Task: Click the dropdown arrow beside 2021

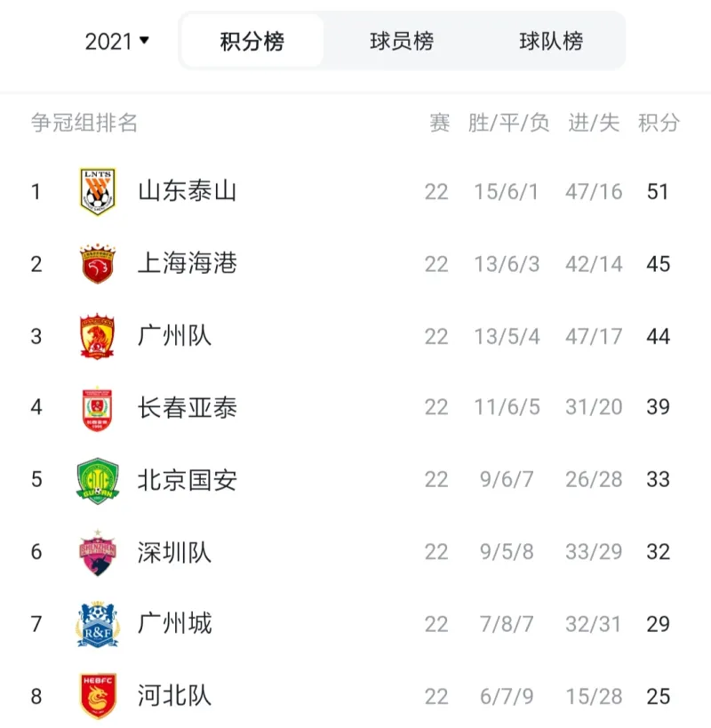Action: (x=144, y=40)
